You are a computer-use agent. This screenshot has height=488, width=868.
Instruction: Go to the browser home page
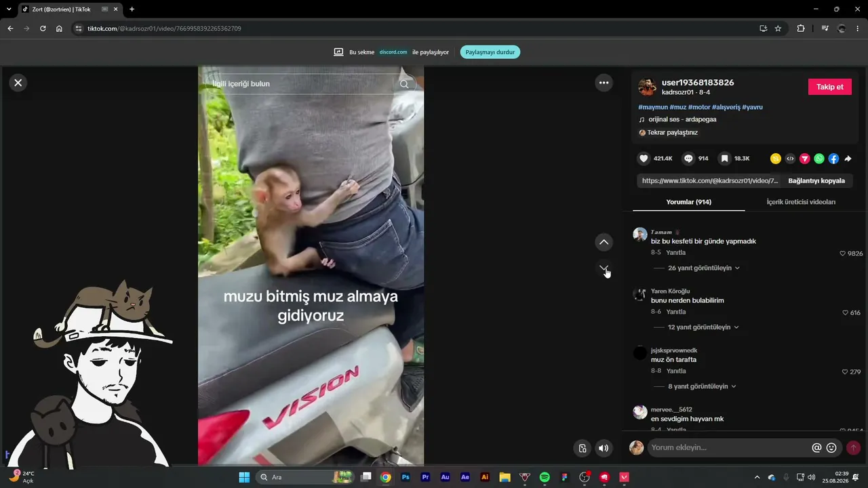(x=59, y=28)
